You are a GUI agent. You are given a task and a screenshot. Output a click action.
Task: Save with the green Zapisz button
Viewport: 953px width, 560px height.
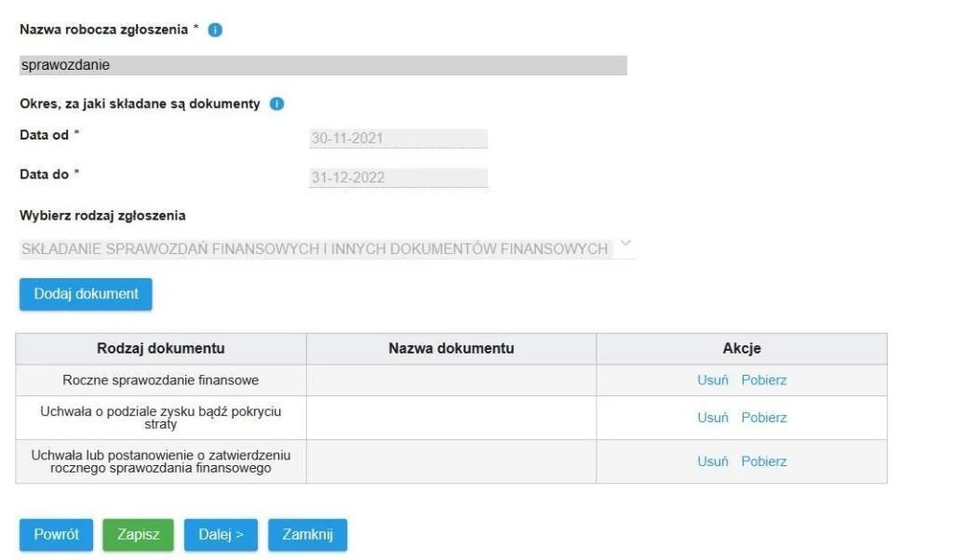pyautogui.click(x=138, y=535)
